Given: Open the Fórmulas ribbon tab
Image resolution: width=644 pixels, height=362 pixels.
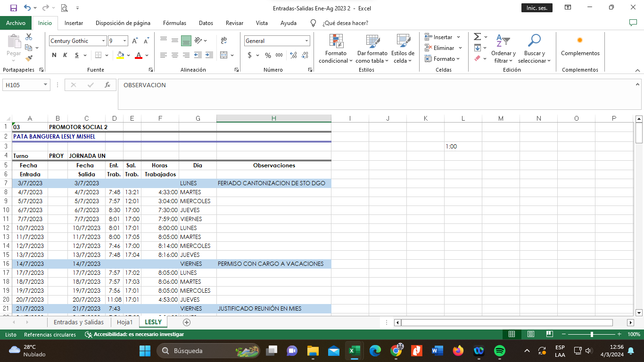Looking at the screenshot, I should coord(174,23).
